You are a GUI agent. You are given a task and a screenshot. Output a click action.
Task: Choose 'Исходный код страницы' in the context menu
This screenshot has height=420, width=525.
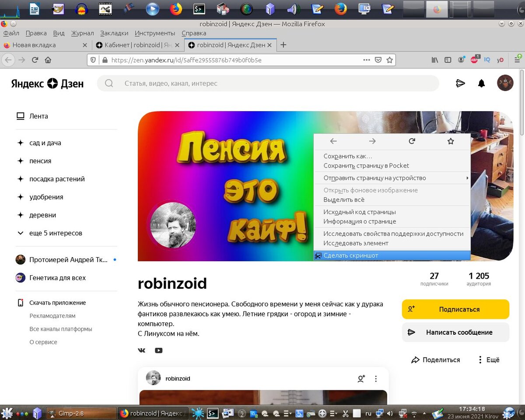pyautogui.click(x=392, y=212)
